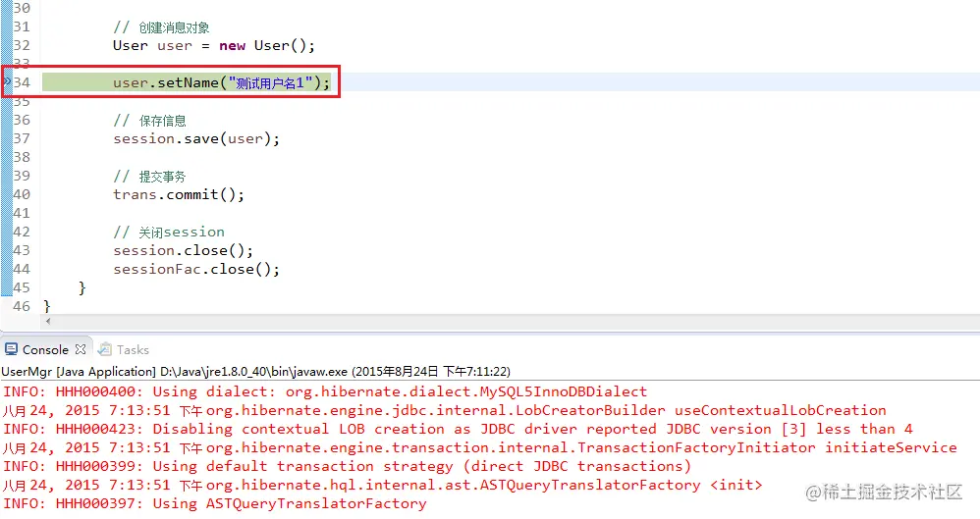Click the LobCreatorBuilder console log line

445,410
